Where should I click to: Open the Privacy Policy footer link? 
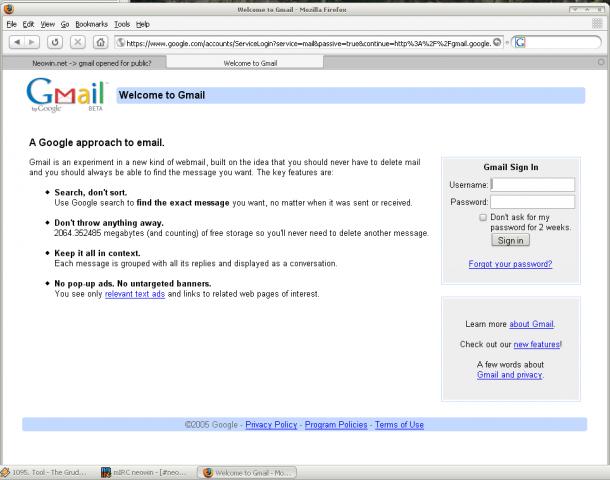coord(271,425)
